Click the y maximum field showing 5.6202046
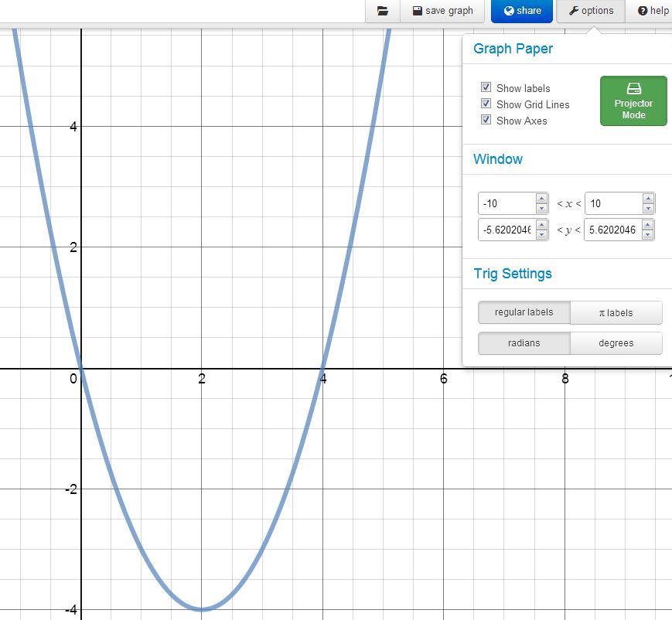This screenshot has width=672, height=620. (613, 230)
